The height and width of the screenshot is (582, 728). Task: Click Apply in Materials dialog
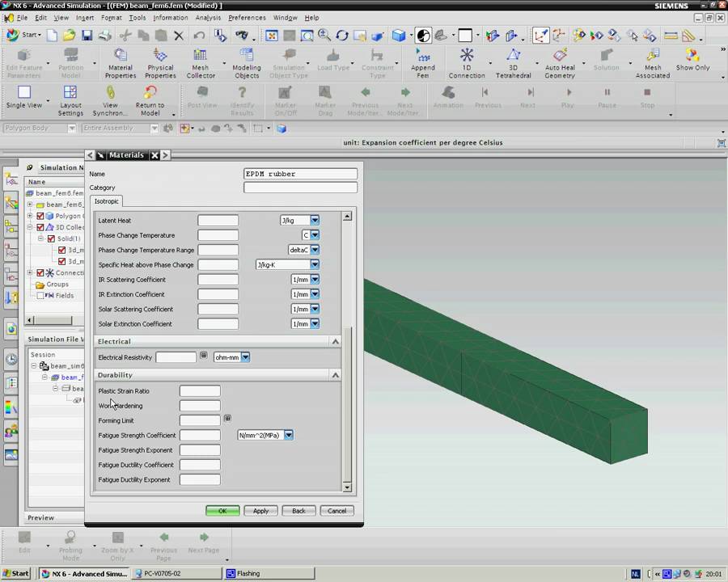pyautogui.click(x=260, y=511)
